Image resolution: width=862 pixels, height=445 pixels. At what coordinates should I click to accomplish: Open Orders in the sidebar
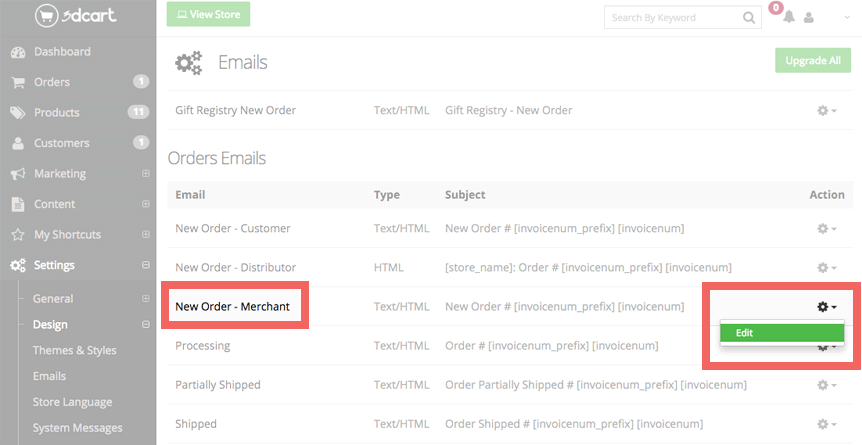[x=52, y=82]
